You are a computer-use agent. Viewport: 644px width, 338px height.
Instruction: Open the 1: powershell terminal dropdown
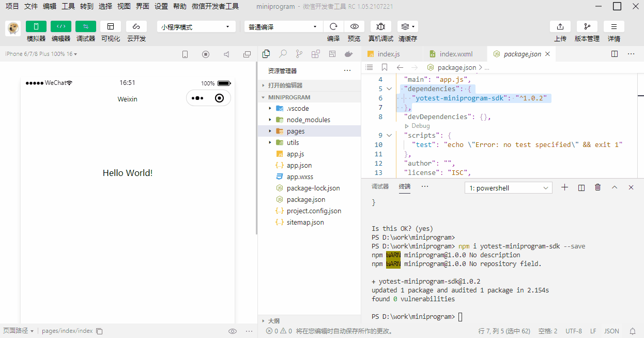point(509,188)
